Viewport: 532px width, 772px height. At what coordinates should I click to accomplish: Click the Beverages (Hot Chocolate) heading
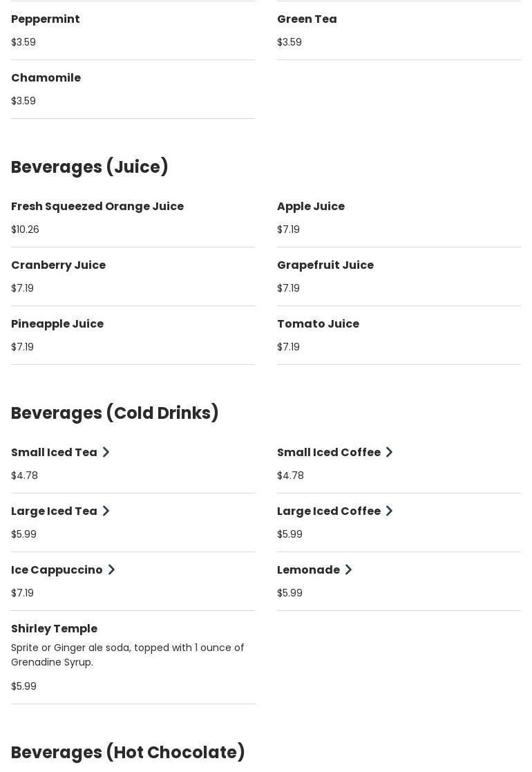tap(128, 752)
